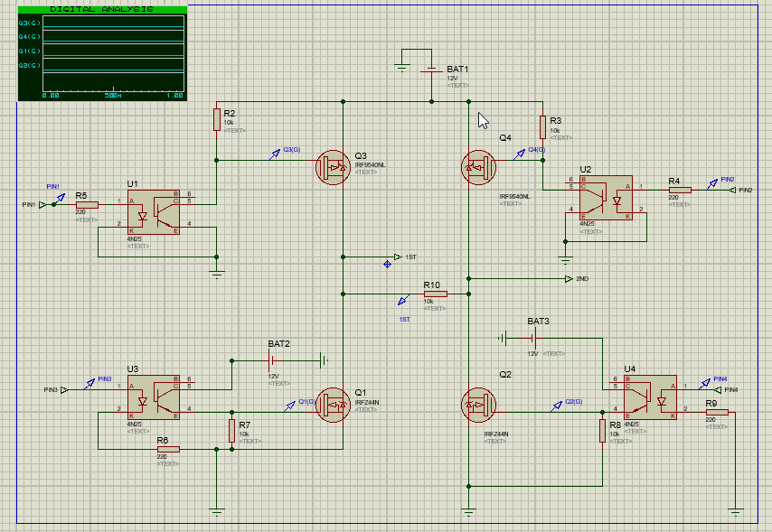Select resistor R9 symbol

(x=717, y=412)
